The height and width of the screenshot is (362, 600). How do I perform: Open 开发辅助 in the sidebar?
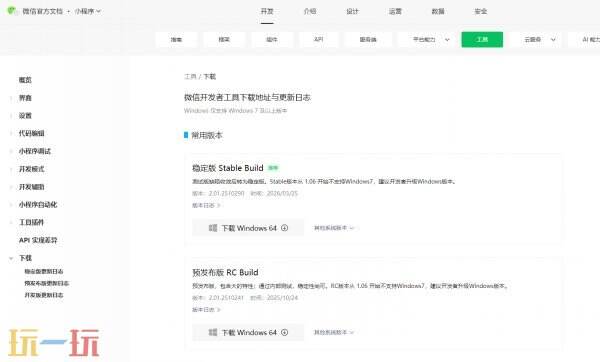coord(32,187)
